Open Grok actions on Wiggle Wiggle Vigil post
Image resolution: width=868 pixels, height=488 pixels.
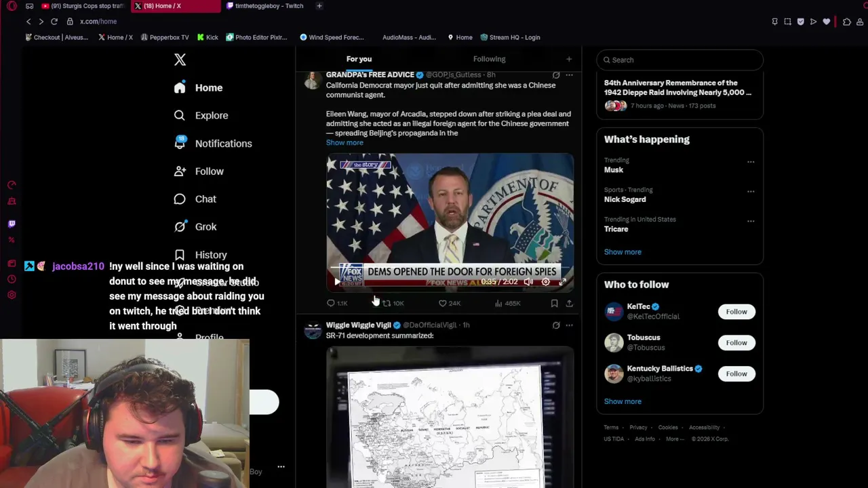[556, 325]
